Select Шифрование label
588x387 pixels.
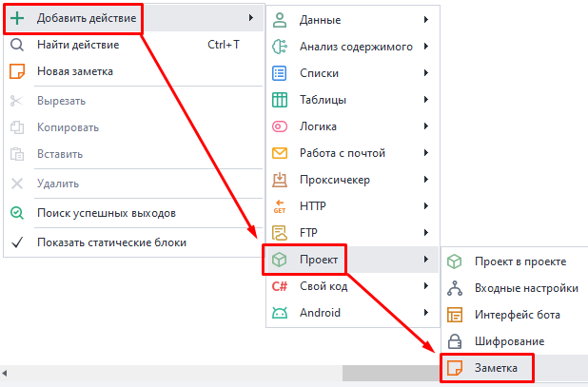[x=510, y=341]
